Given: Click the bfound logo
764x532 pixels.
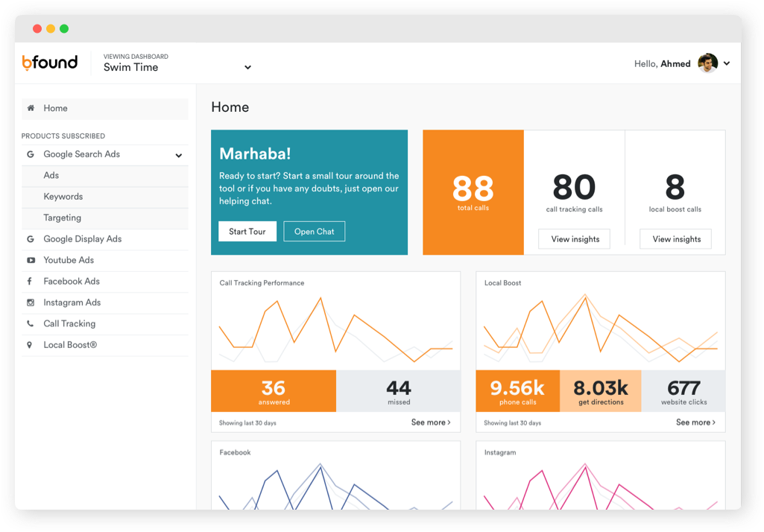Looking at the screenshot, I should coord(50,63).
